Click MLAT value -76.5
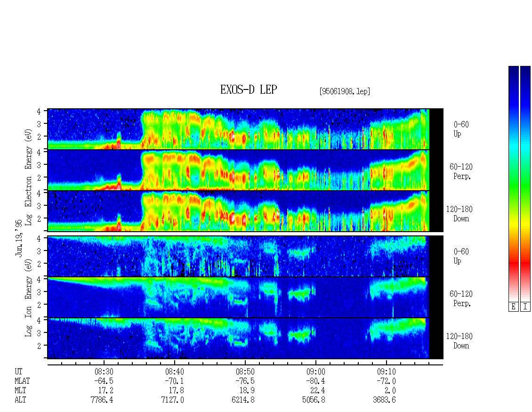Image resolution: width=532 pixels, height=412 pixels. [245, 381]
